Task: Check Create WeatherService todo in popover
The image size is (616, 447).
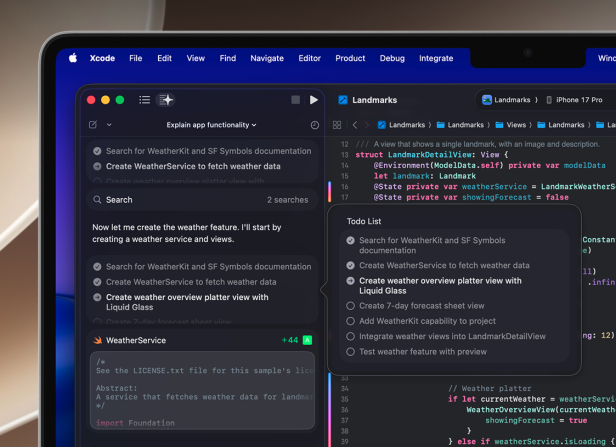Action: coord(350,266)
